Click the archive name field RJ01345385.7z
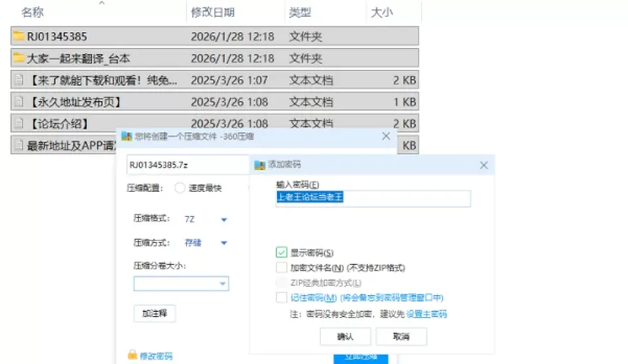Image resolution: width=628 pixels, height=364 pixels. coord(188,165)
